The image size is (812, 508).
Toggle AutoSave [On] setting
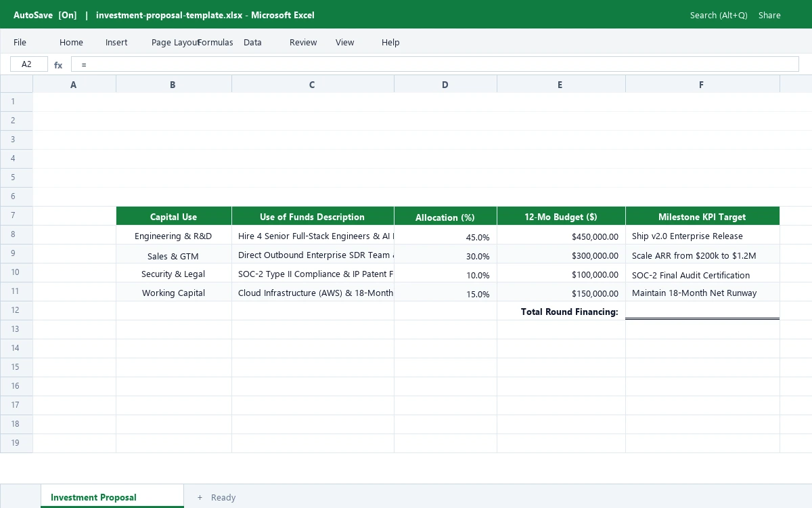[45, 15]
